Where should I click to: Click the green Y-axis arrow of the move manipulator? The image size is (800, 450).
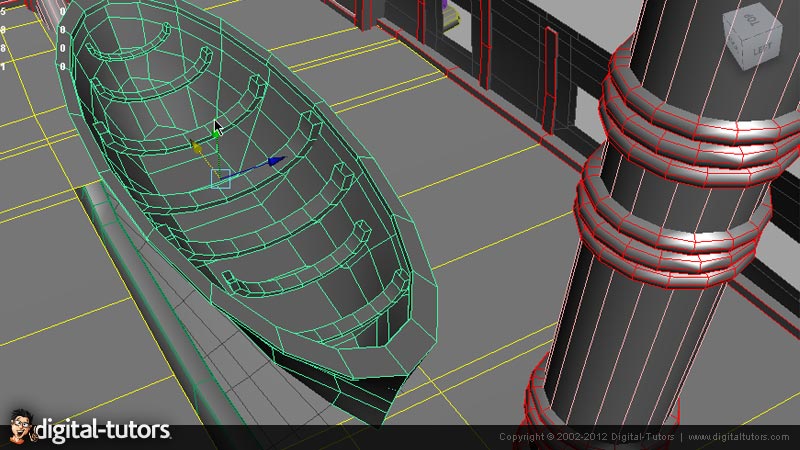click(x=217, y=134)
